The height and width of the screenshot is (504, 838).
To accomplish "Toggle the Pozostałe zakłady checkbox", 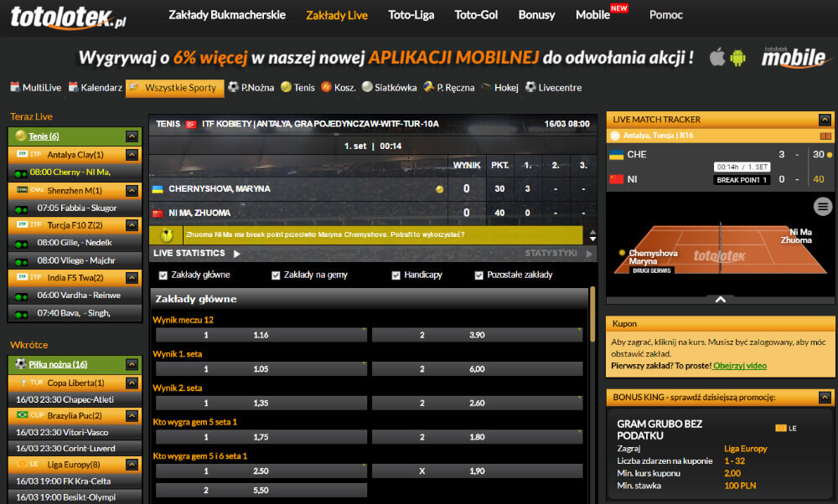I will 478,275.
